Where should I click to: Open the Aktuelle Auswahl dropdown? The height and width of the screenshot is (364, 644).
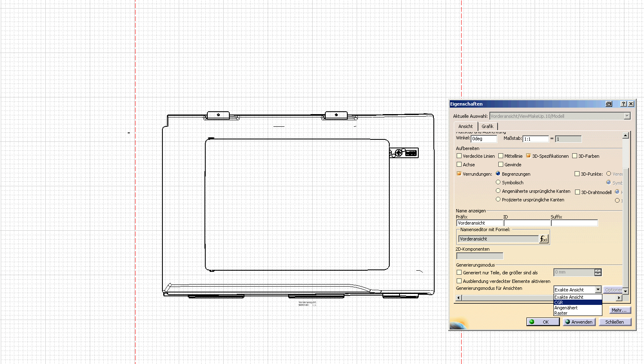(627, 116)
